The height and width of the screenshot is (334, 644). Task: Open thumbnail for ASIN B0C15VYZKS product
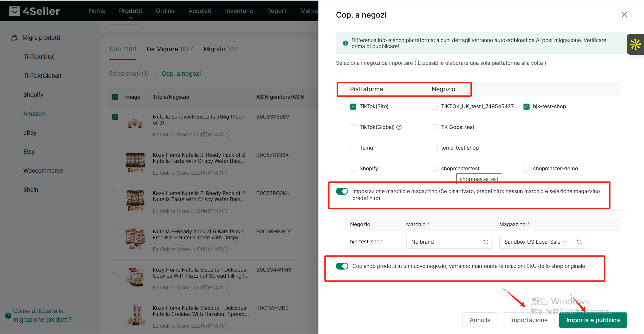pyautogui.click(x=135, y=315)
